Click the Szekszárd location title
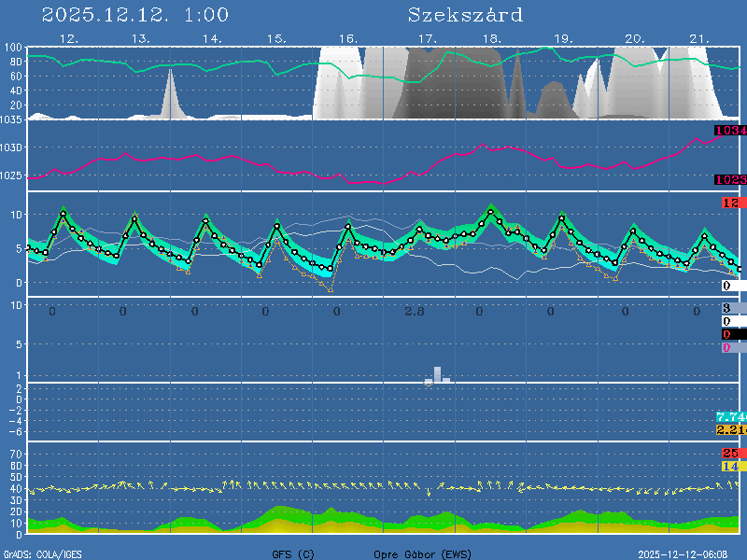The image size is (747, 560). coord(465,15)
